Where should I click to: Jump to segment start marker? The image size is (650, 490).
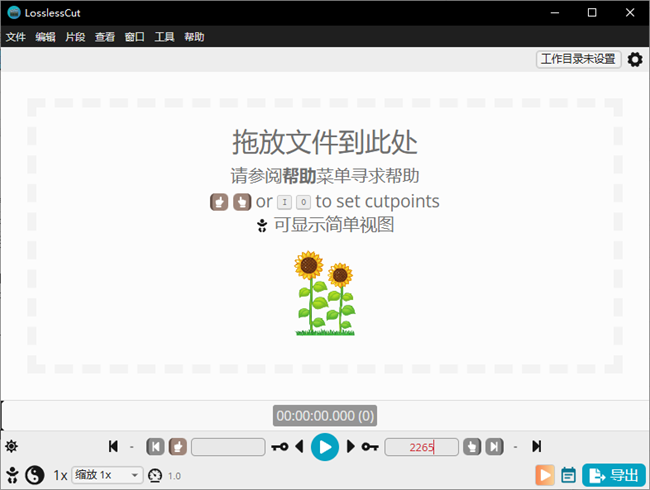coord(155,447)
